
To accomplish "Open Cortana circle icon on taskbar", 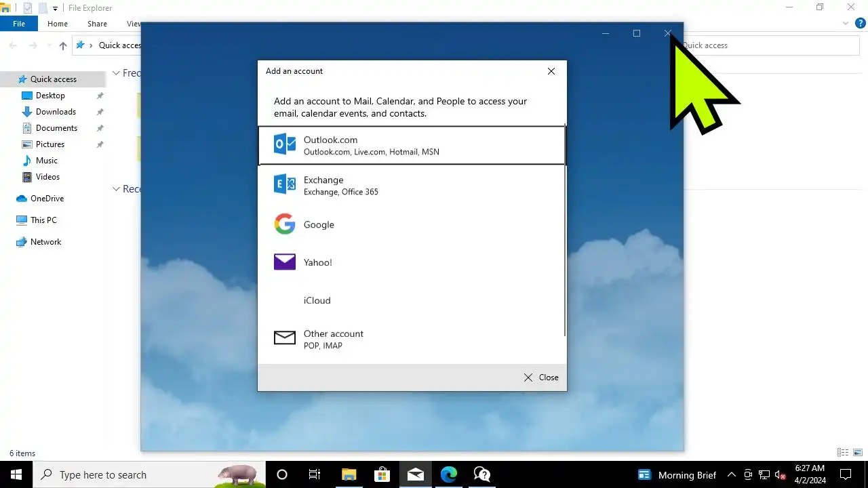I will pos(282,474).
